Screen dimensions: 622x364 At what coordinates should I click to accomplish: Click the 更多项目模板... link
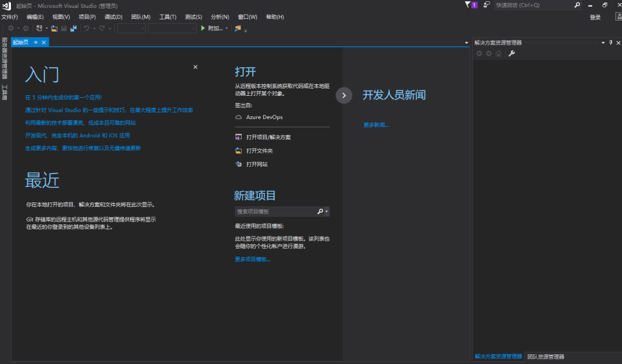tap(253, 259)
